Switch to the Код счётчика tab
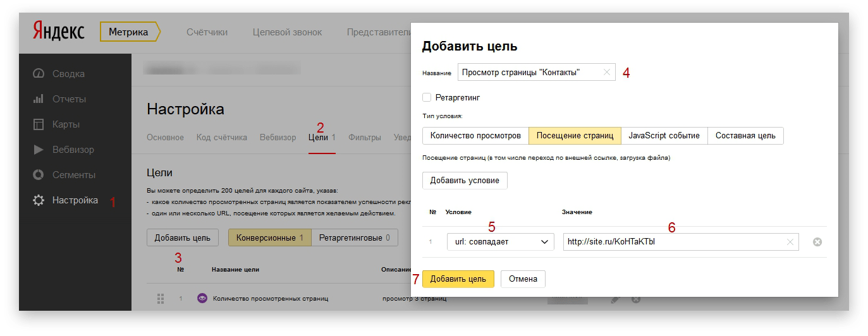This screenshot has height=336, width=868. [x=222, y=137]
